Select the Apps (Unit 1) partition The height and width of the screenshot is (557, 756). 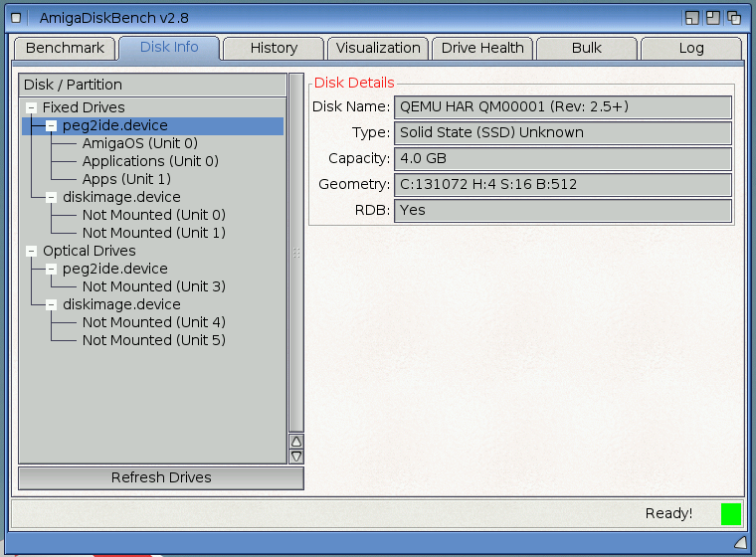pyautogui.click(x=126, y=179)
